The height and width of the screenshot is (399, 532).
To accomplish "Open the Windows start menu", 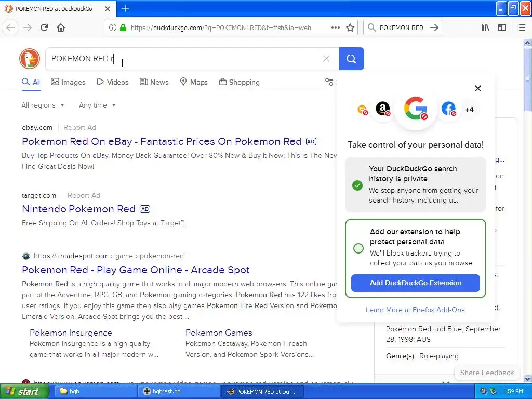I will click(24, 392).
